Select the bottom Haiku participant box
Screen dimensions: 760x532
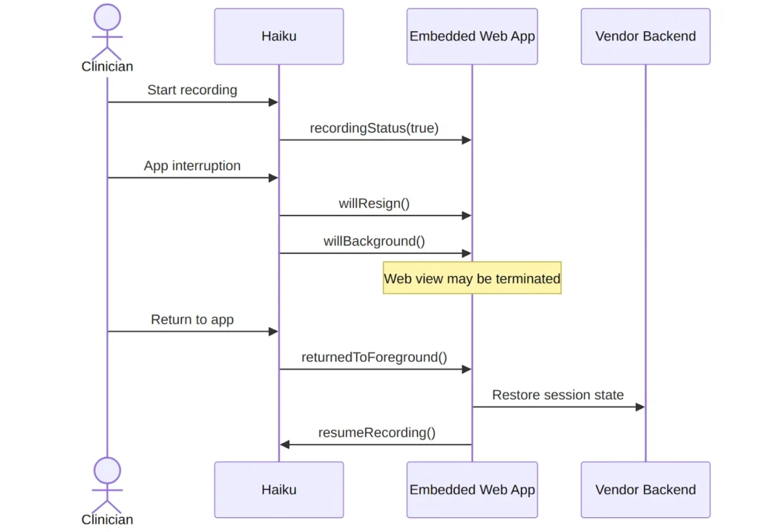pos(279,490)
